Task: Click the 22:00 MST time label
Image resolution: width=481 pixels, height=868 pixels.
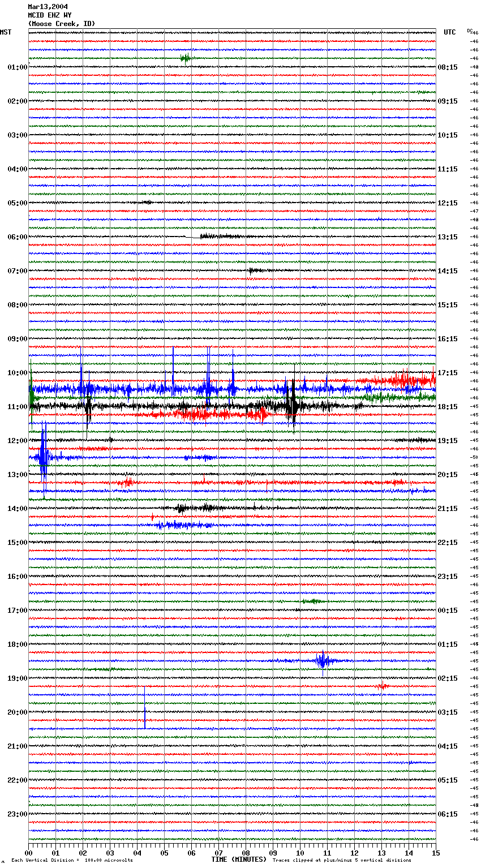Action: (18, 780)
